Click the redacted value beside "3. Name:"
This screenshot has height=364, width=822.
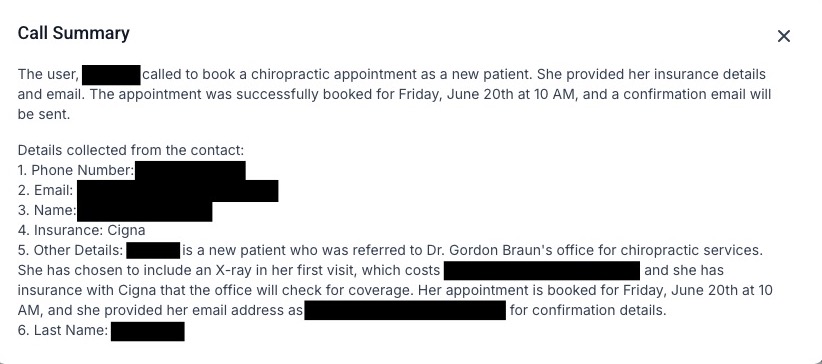tap(144, 211)
